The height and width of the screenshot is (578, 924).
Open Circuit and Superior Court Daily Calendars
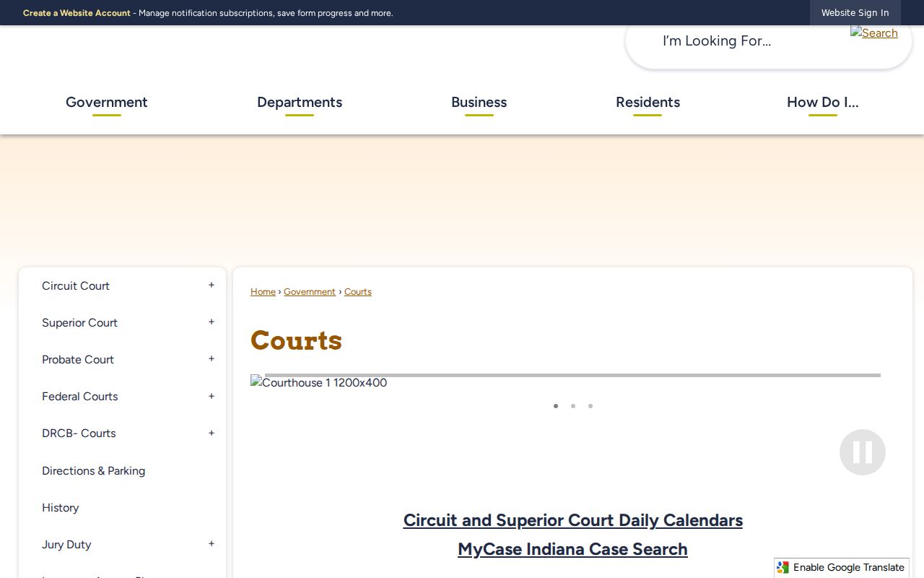[573, 520]
